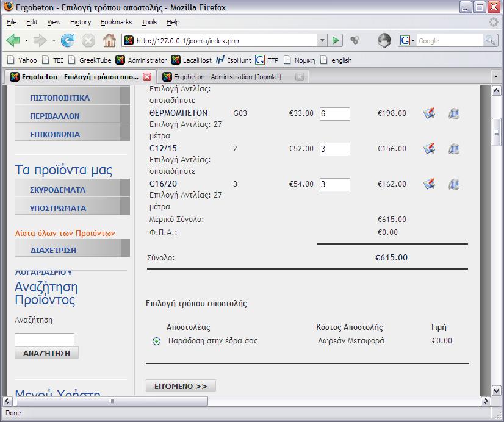Open the Forward button history dropdown arrow
Screen dimensions: 504x422
tap(54, 40)
